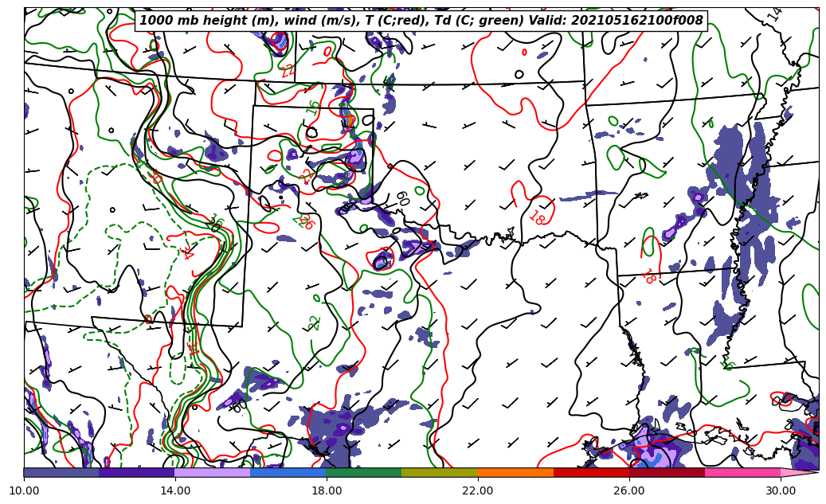The width and height of the screenshot is (826, 504).
Task: Click the dark red 26–28 colorbar segment
Action: pos(667,472)
